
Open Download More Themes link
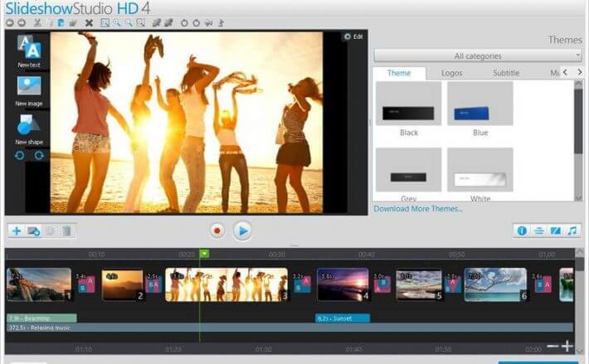(x=418, y=209)
